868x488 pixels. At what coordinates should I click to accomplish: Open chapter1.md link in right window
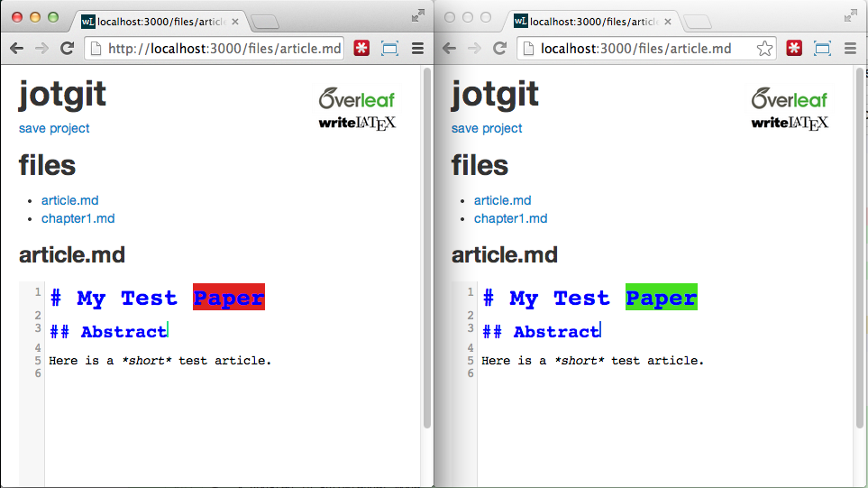click(x=510, y=218)
